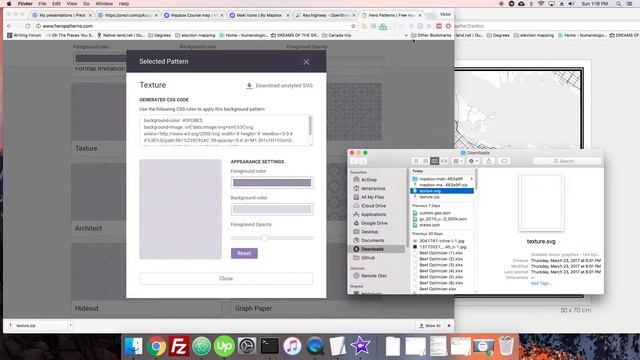Open the Finder action gear dropdown

(473, 161)
